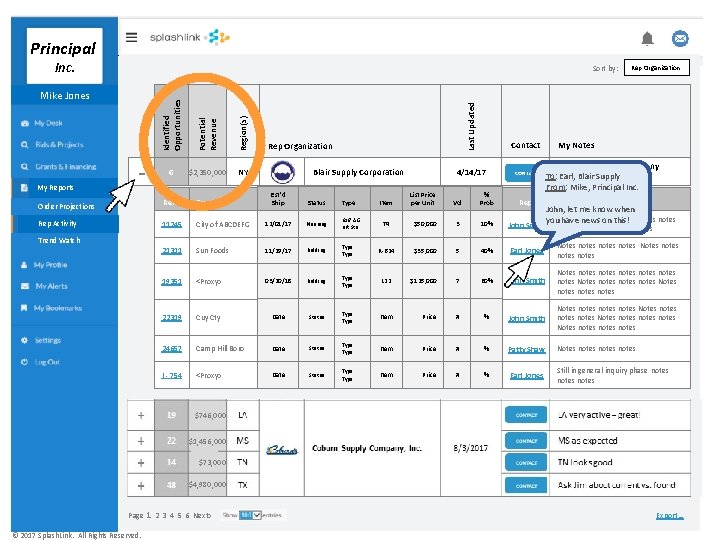Open the Guy City opportunity ID link
Image resolution: width=720 pixels, height=540 pixels.
171,318
